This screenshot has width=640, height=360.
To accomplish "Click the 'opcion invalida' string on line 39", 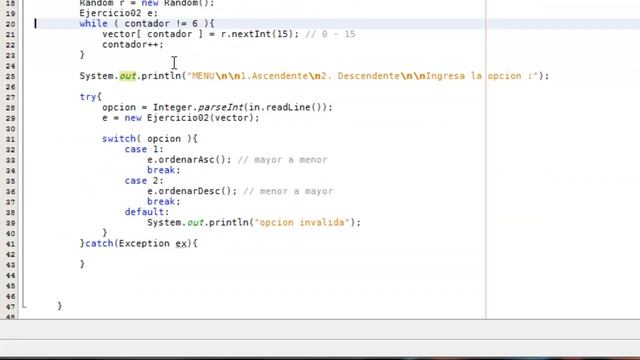I will (302, 222).
